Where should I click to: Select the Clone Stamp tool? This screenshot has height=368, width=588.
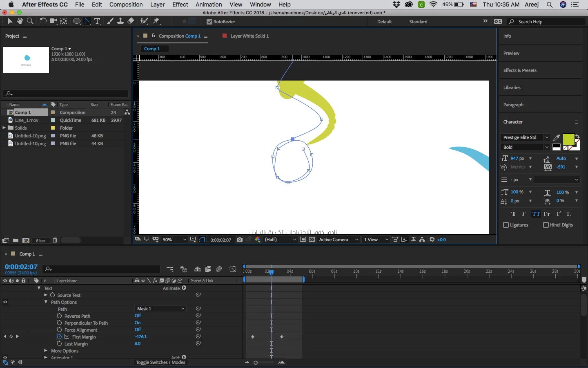[120, 21]
